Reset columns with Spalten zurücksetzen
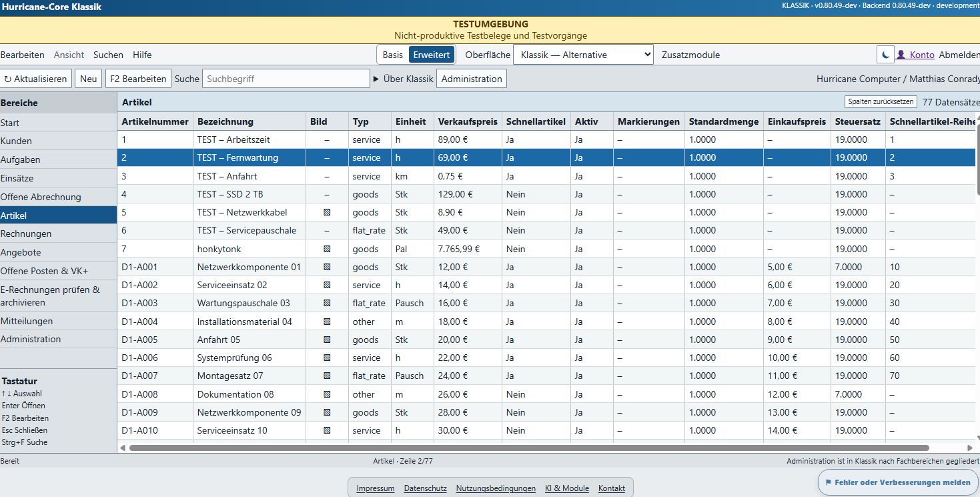Image resolution: width=980 pixels, height=497 pixels. [x=880, y=102]
